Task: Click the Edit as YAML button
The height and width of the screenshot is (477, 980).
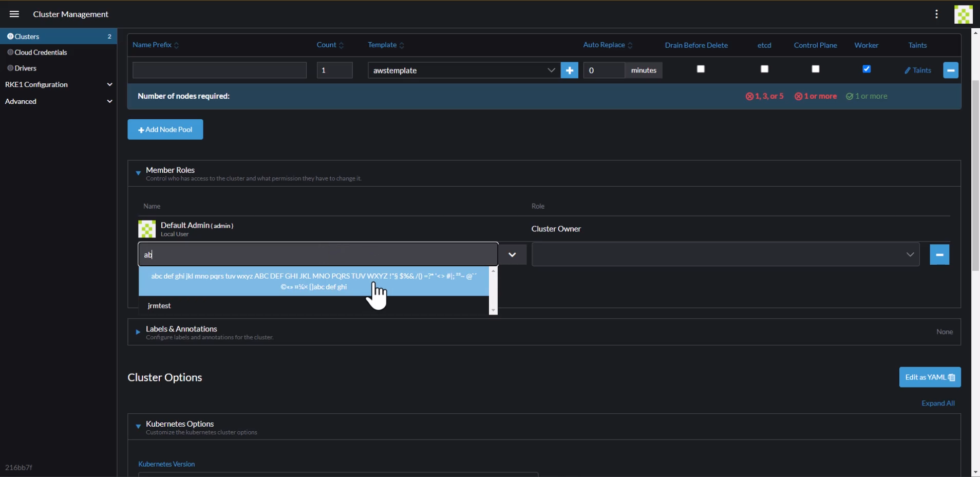Action: (x=930, y=377)
